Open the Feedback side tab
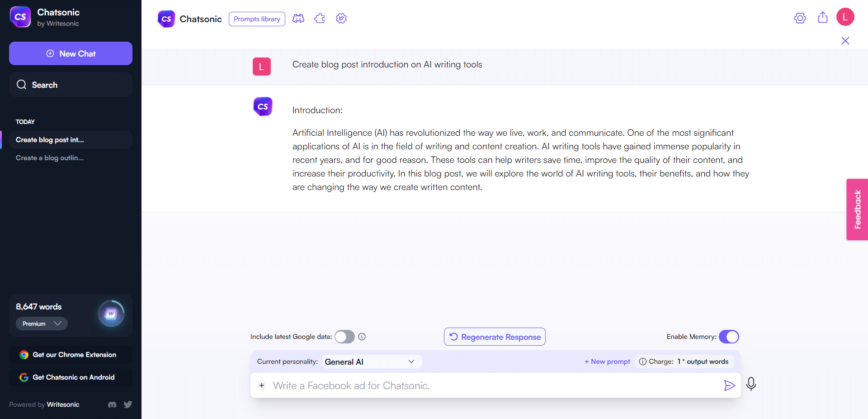Viewport: 868px width, 419px height. coord(857,209)
